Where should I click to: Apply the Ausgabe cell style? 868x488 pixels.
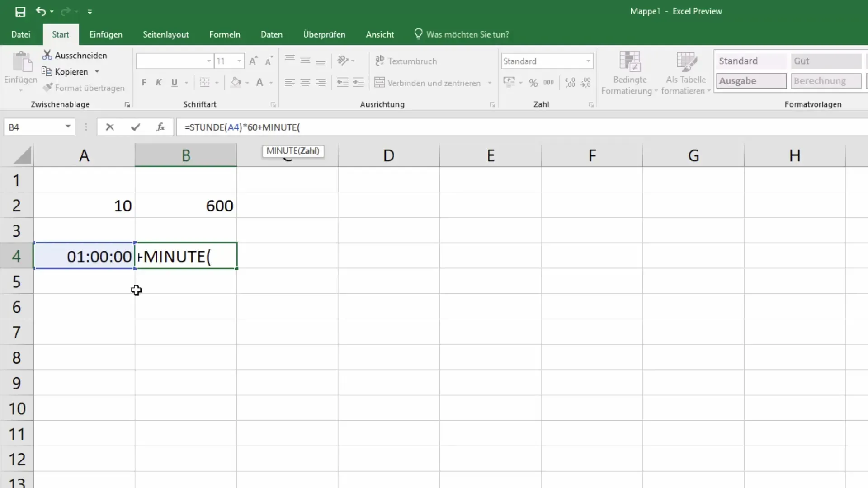tap(750, 81)
